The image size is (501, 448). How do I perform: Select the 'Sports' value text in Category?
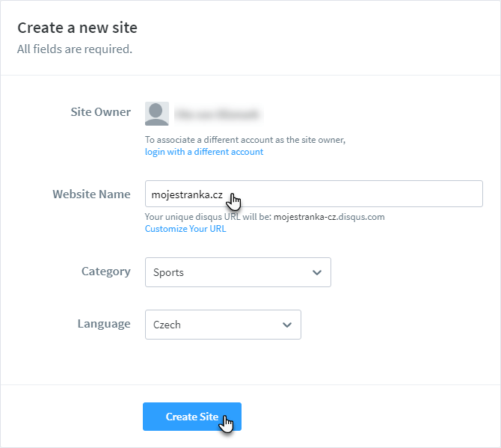pos(168,272)
